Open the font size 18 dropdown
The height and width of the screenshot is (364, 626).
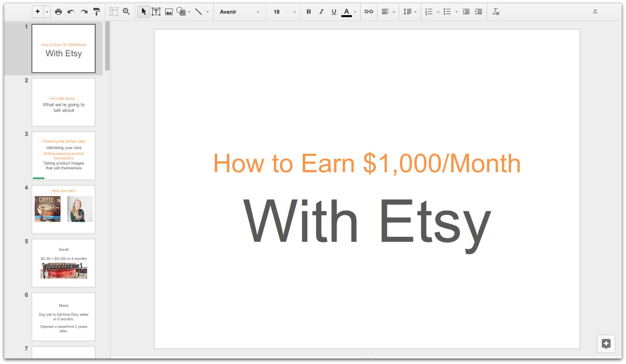click(x=284, y=12)
